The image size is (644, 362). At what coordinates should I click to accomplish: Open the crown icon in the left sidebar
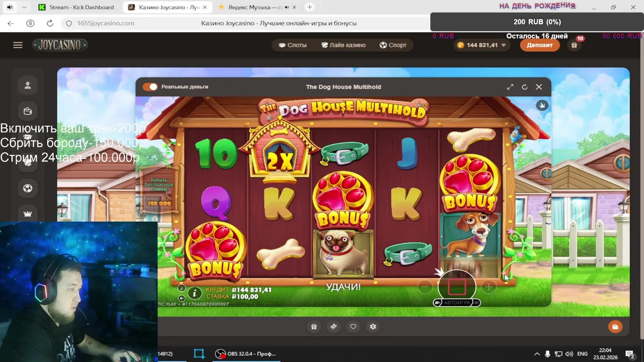pyautogui.click(x=28, y=214)
